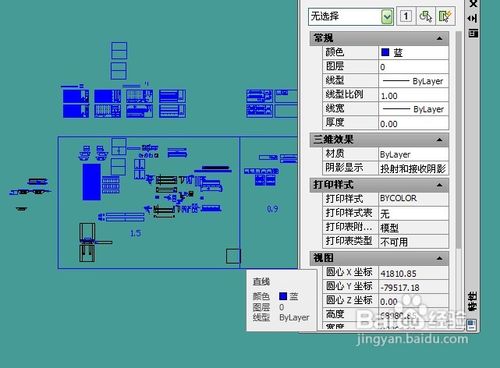Click the 颜色 property label
This screenshot has width=500, height=368.
334,52
